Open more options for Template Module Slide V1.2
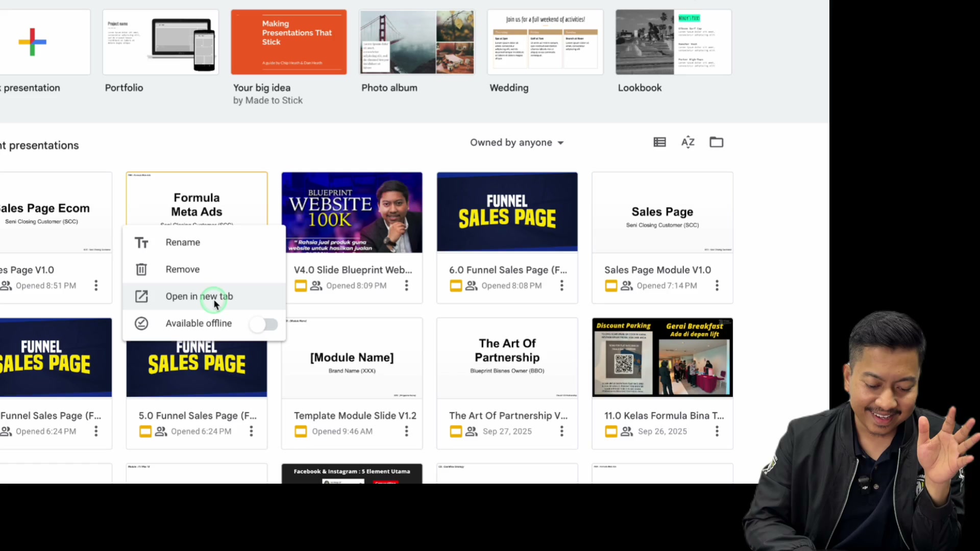This screenshot has height=551, width=980. pos(406,432)
